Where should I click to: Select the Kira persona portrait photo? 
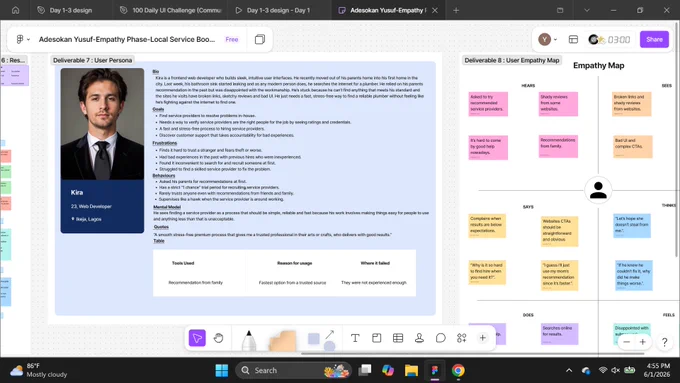[102, 124]
